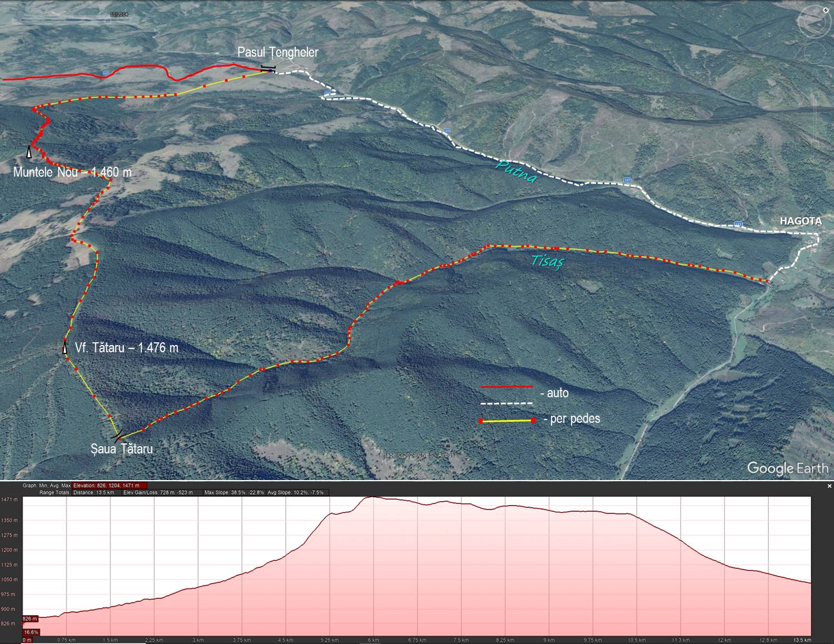Click the compass north indicator
The image size is (834, 644).
825,10
